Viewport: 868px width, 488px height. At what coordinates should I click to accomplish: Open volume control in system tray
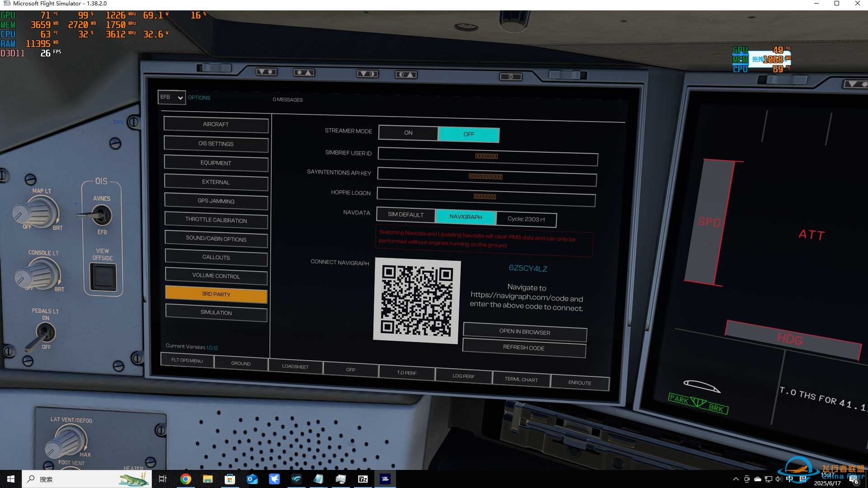click(x=778, y=479)
